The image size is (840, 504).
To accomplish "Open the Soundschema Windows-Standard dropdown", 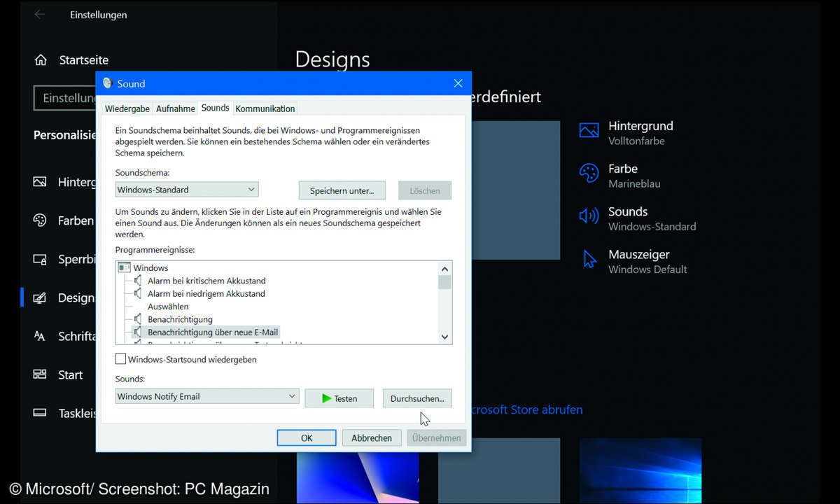I will point(187,189).
